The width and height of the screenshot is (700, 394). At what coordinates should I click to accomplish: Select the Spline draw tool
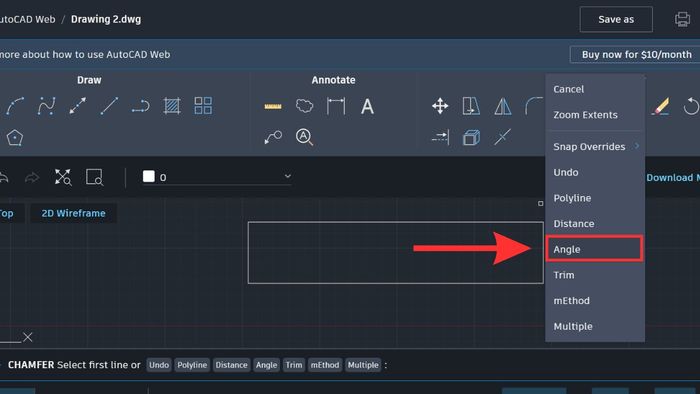(46, 106)
